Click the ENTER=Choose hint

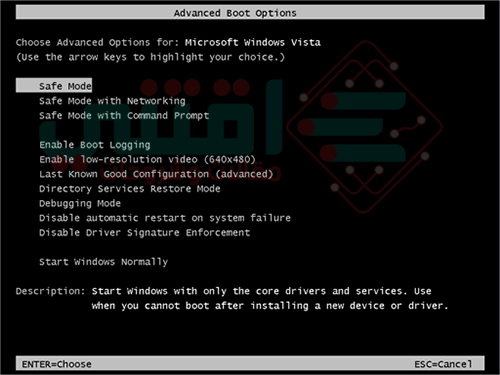coord(57,364)
